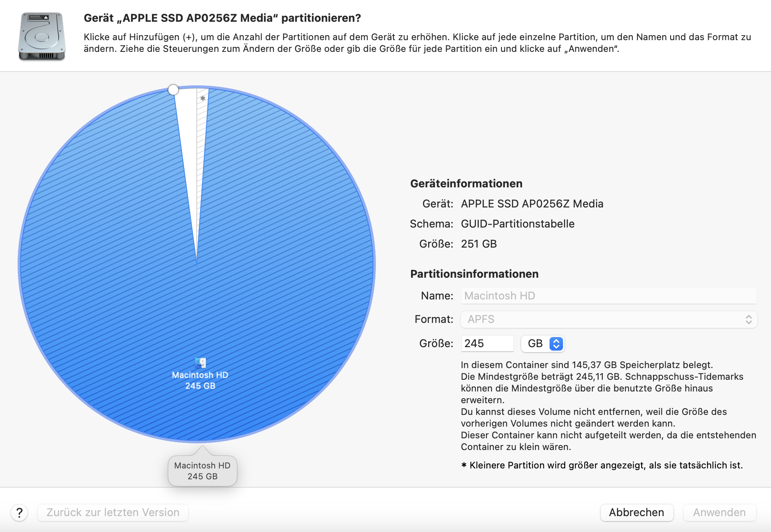This screenshot has width=771, height=532.
Task: Click the Macintosh HD 245 GB tooltip bubble
Action: point(203,471)
